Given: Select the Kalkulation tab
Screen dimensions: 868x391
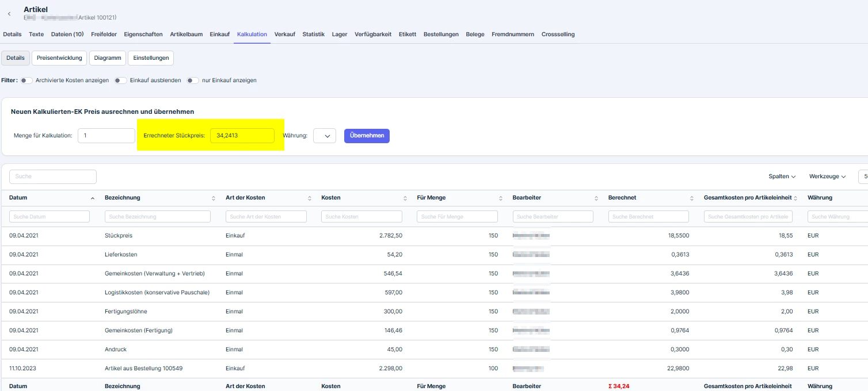Looking at the screenshot, I should point(252,34).
